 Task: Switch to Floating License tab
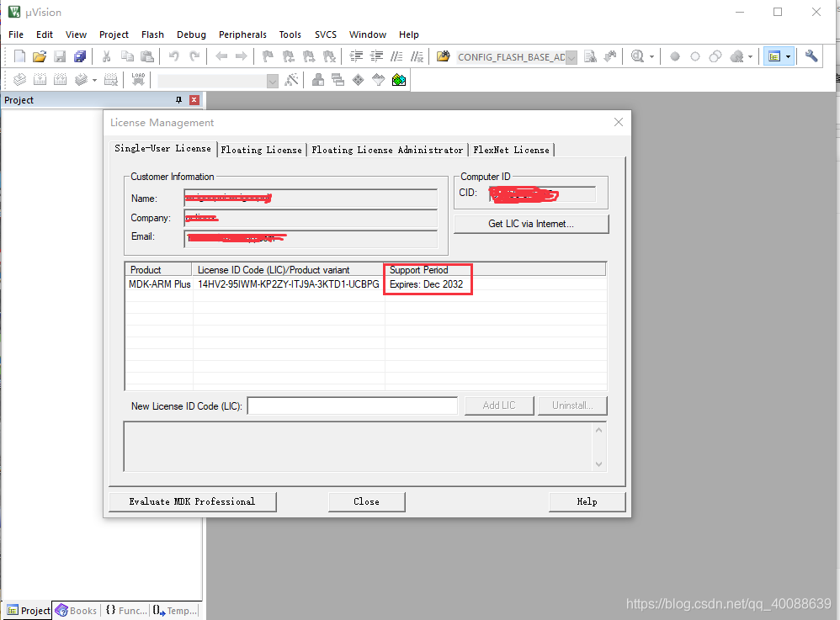(x=262, y=150)
